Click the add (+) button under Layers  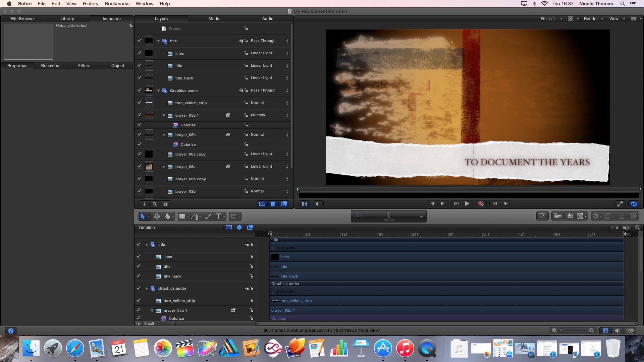pyautogui.click(x=144, y=204)
